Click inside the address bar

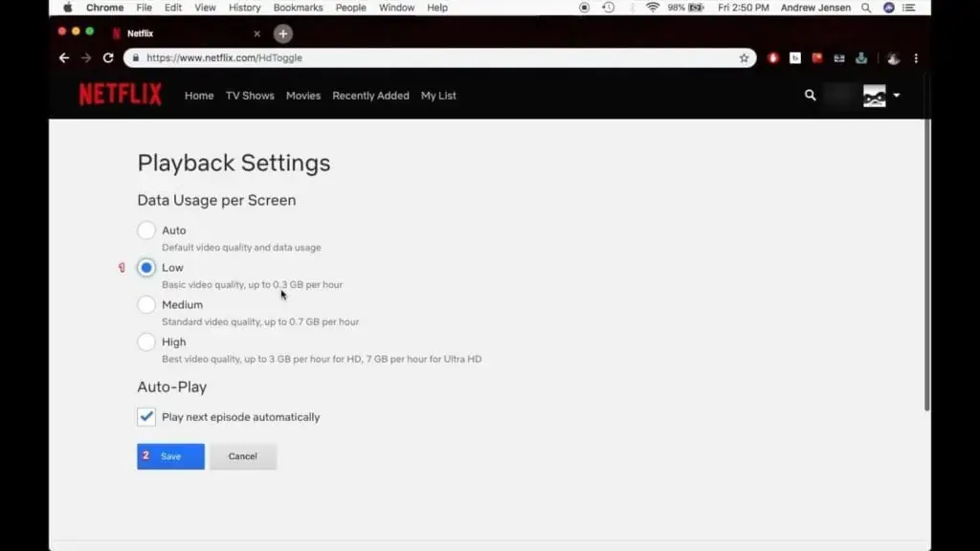[383, 57]
